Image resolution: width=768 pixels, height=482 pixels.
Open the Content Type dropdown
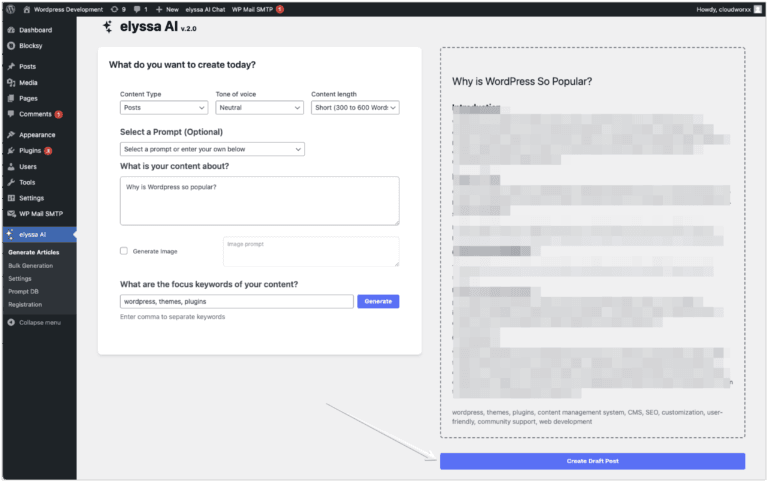[164, 108]
